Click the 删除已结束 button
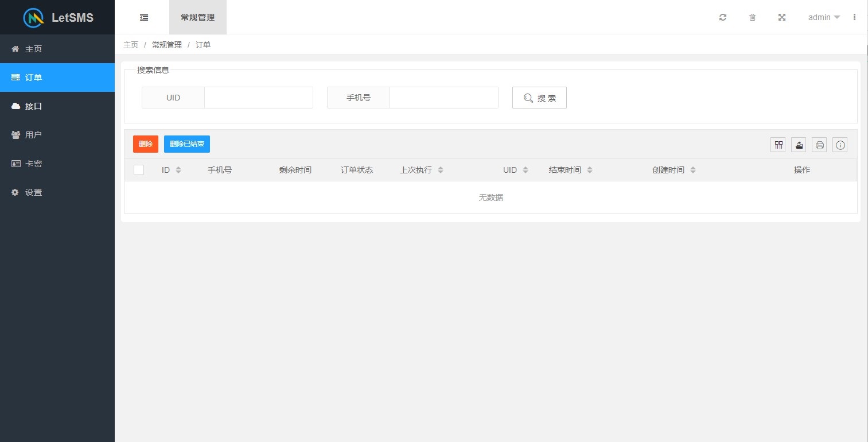Image resolution: width=868 pixels, height=442 pixels. point(186,144)
